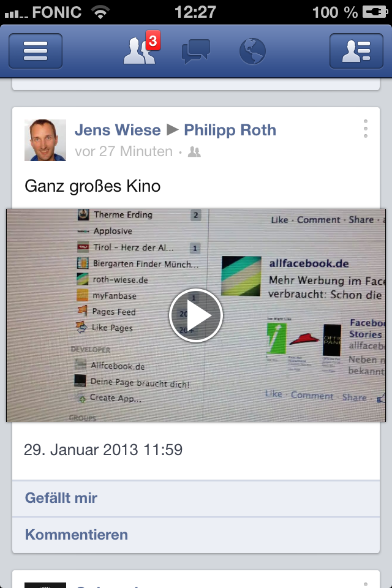Open Philipp Roth profile link
Viewport: 392px width, 588px height.
coord(230,130)
